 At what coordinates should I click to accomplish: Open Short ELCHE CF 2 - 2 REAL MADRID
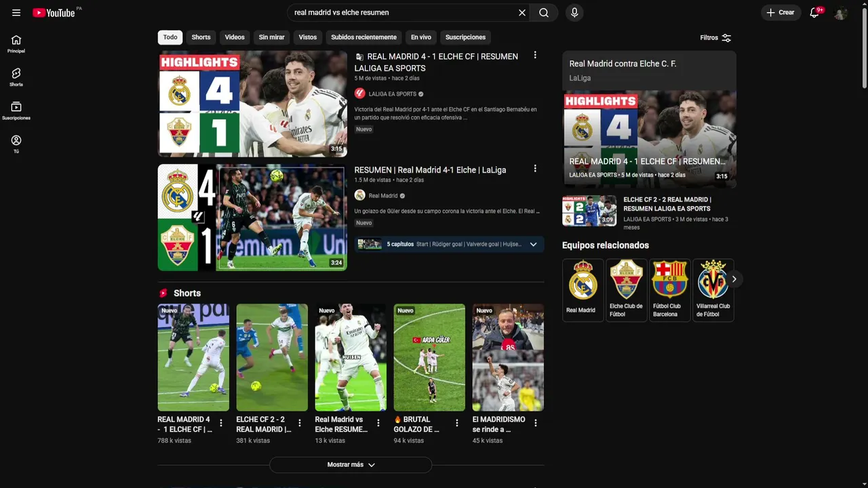tap(272, 357)
